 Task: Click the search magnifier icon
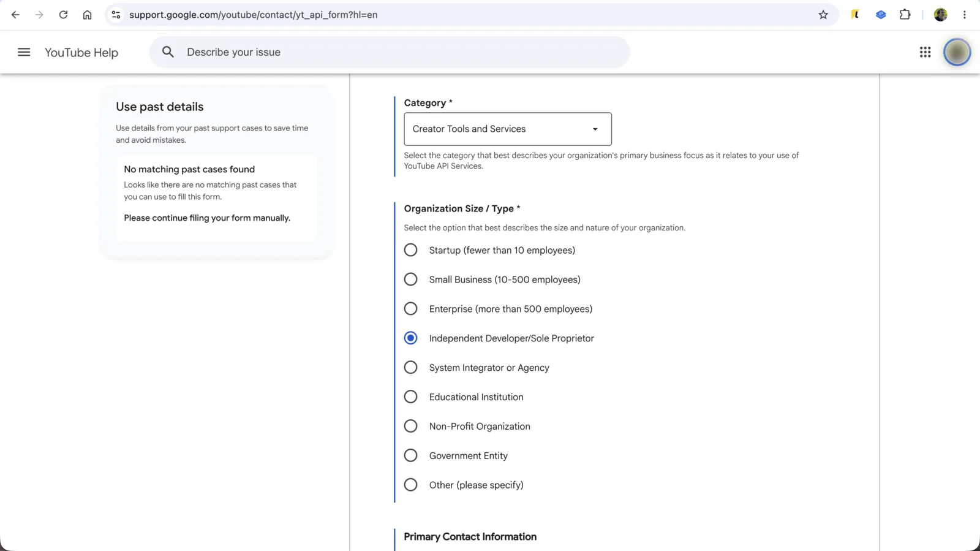pos(168,52)
